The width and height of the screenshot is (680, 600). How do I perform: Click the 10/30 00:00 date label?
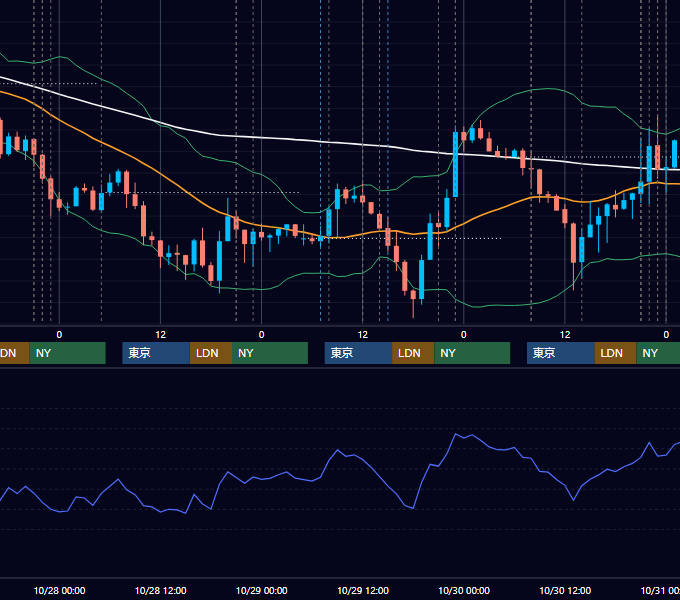coord(464,590)
